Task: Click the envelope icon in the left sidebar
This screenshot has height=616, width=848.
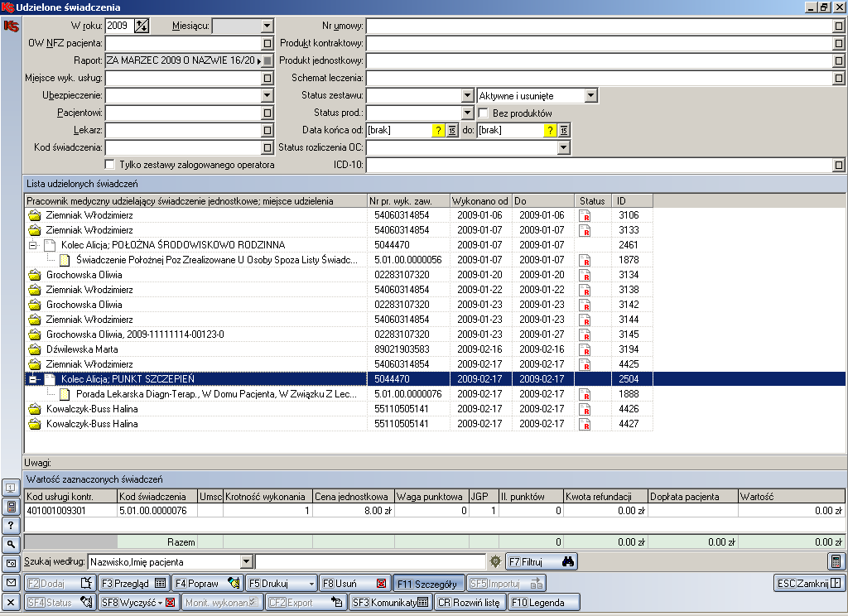Action: pyautogui.click(x=11, y=582)
